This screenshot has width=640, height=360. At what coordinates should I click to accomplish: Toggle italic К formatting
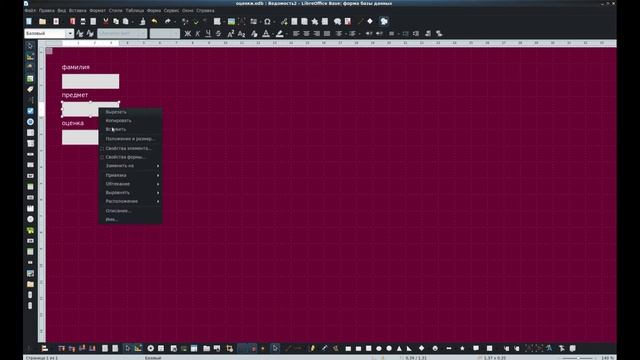click(x=198, y=33)
